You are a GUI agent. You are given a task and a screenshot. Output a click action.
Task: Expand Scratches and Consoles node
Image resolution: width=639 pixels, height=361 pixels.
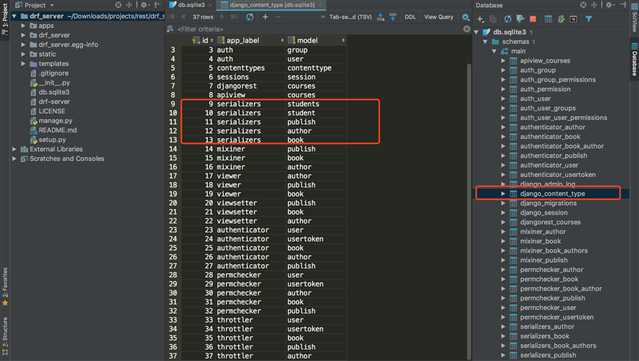[14, 158]
